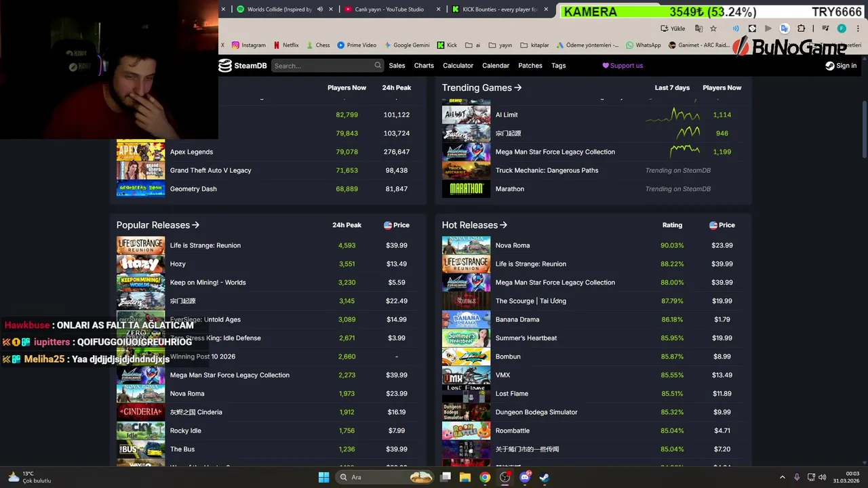This screenshot has height=488, width=868.
Task: Open the Windows Start menu
Action: [323, 477]
